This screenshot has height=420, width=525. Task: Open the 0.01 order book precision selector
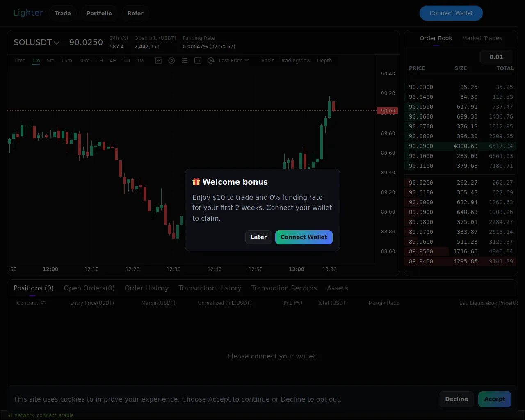coord(496,57)
